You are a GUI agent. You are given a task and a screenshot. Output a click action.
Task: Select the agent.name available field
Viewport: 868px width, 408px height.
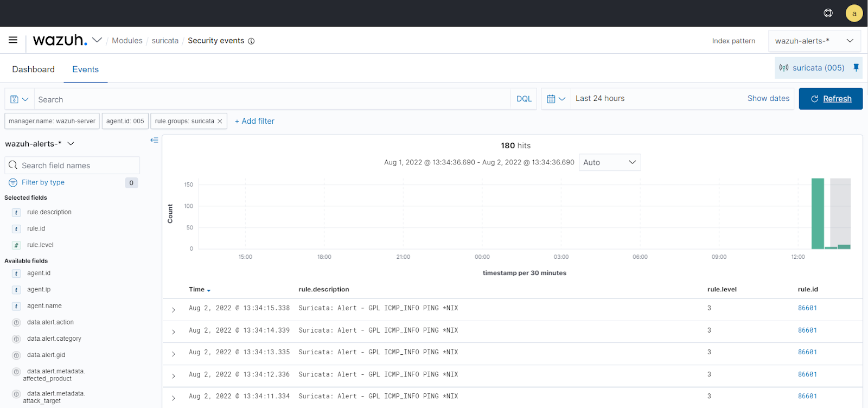point(44,306)
